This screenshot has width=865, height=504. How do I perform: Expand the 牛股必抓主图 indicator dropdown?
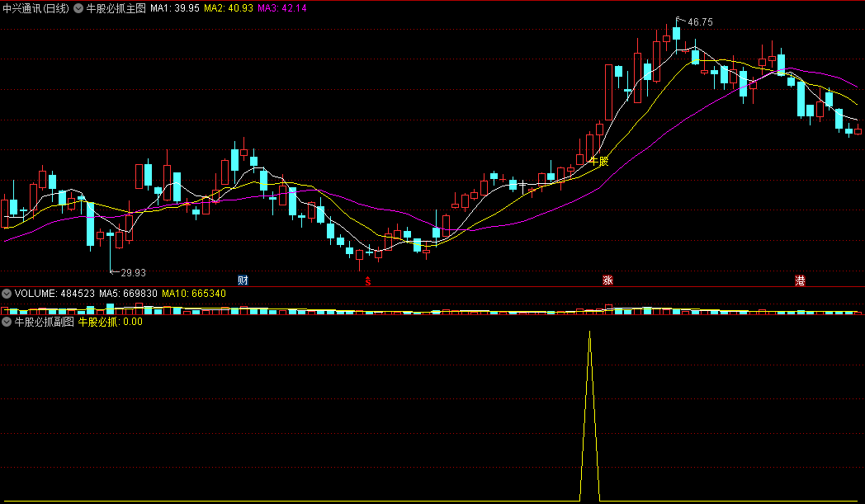pyautogui.click(x=78, y=8)
